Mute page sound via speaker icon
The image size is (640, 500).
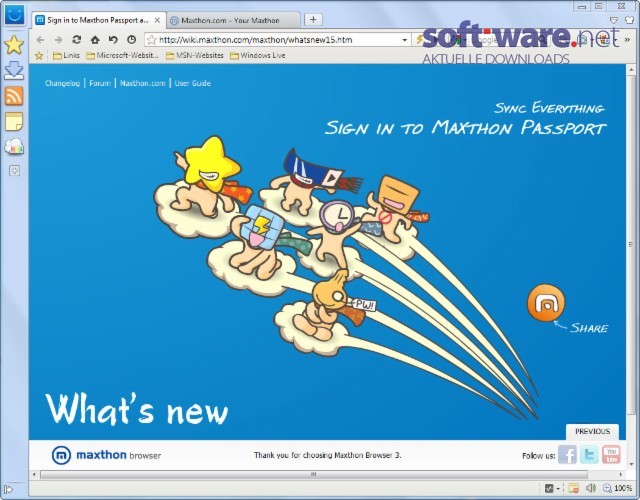[x=591, y=488]
